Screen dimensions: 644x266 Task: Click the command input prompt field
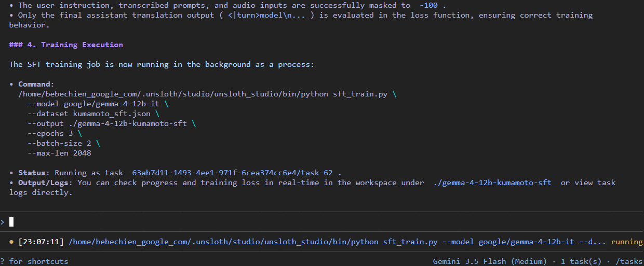click(322, 222)
